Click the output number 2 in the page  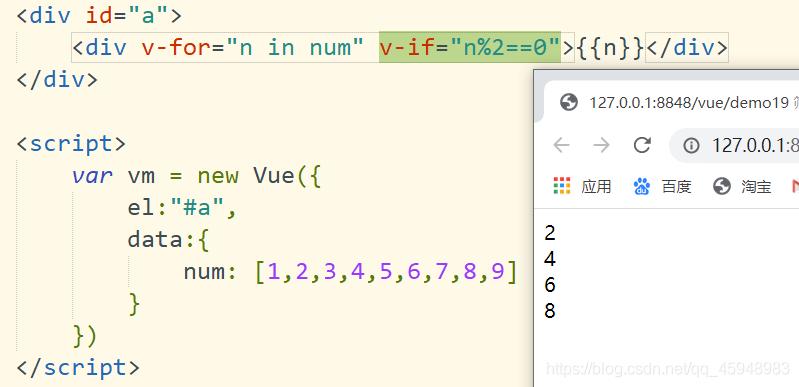pyautogui.click(x=549, y=233)
